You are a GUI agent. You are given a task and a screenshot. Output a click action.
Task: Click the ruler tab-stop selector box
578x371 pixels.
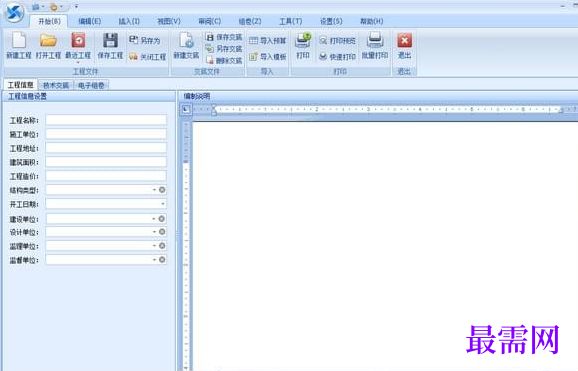coord(186,109)
